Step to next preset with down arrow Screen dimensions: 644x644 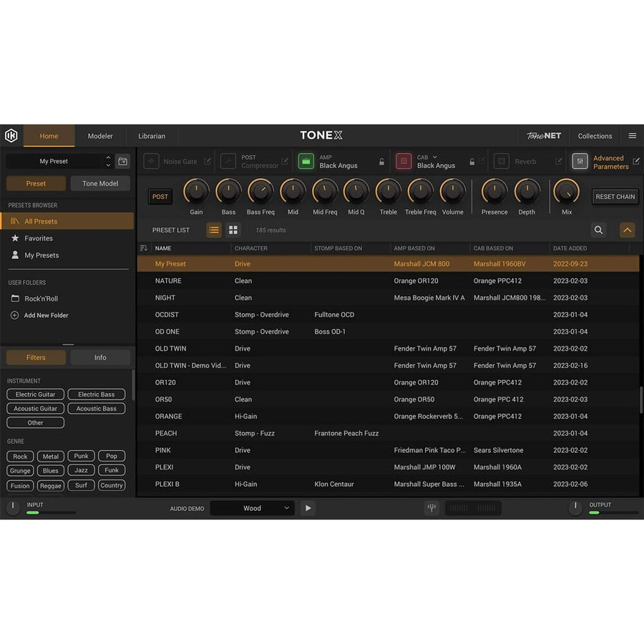coord(108,165)
